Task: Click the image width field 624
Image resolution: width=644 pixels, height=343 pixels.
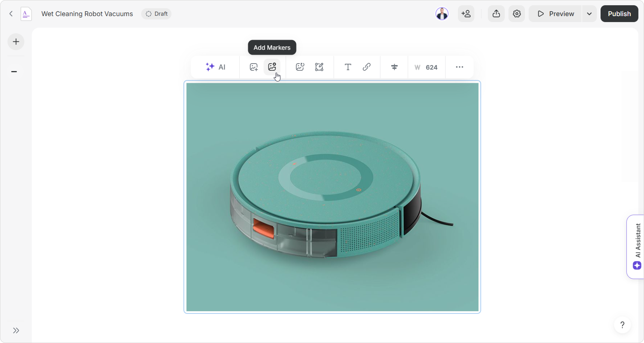Action: click(431, 67)
